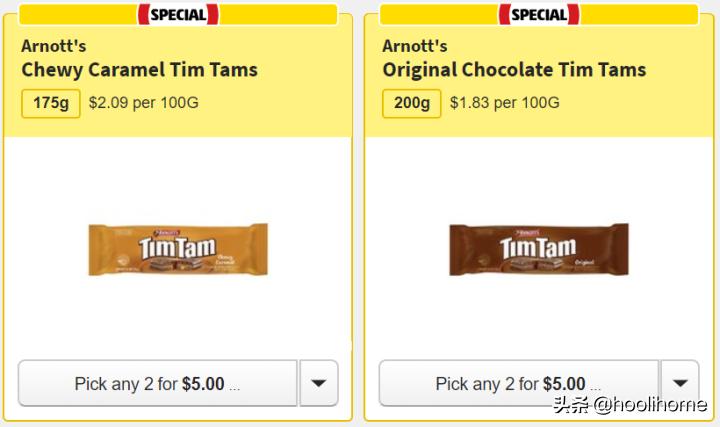
Task: Click the $5.00 price on the right button
Action: point(564,384)
